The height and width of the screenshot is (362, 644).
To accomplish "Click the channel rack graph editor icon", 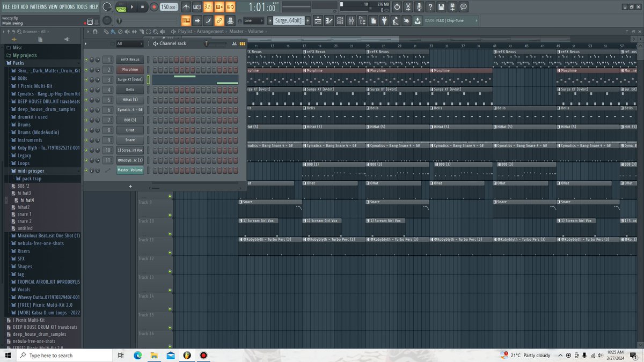I will click(235, 43).
